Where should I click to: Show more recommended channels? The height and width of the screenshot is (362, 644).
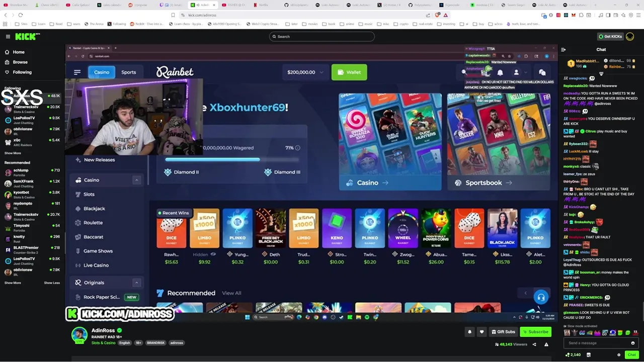click(x=13, y=283)
